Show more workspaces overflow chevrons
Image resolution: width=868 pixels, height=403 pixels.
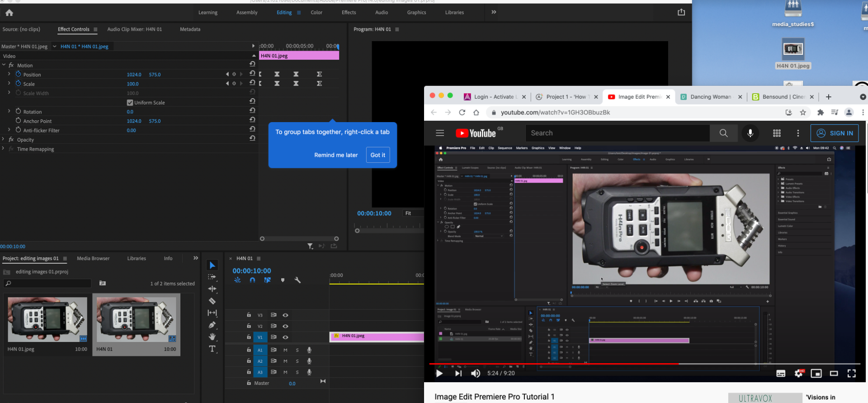[x=494, y=12]
